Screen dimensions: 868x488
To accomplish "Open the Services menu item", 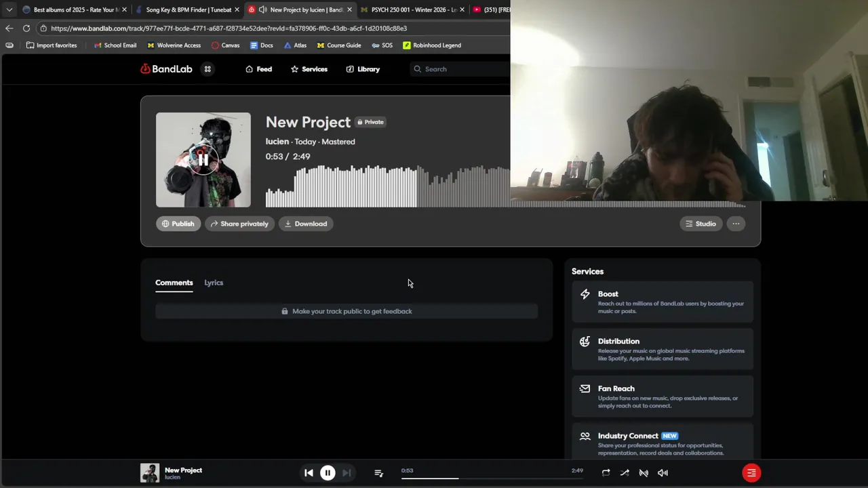I will [309, 69].
